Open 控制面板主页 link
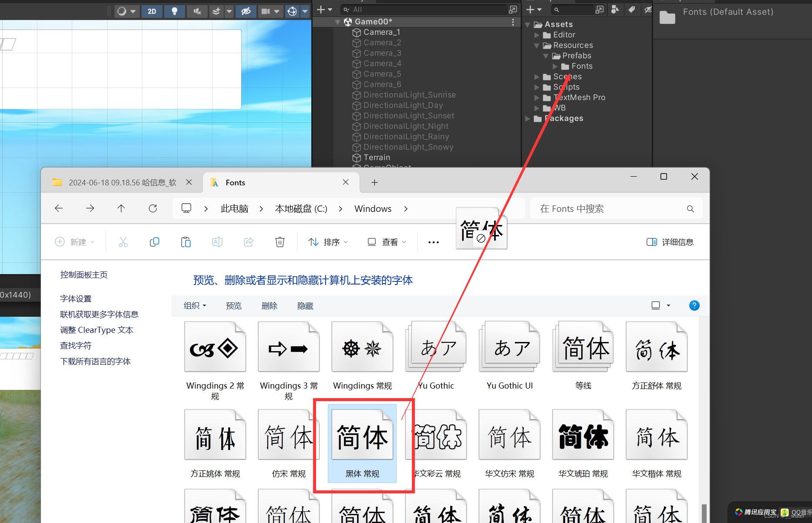The height and width of the screenshot is (523, 812). (x=84, y=275)
